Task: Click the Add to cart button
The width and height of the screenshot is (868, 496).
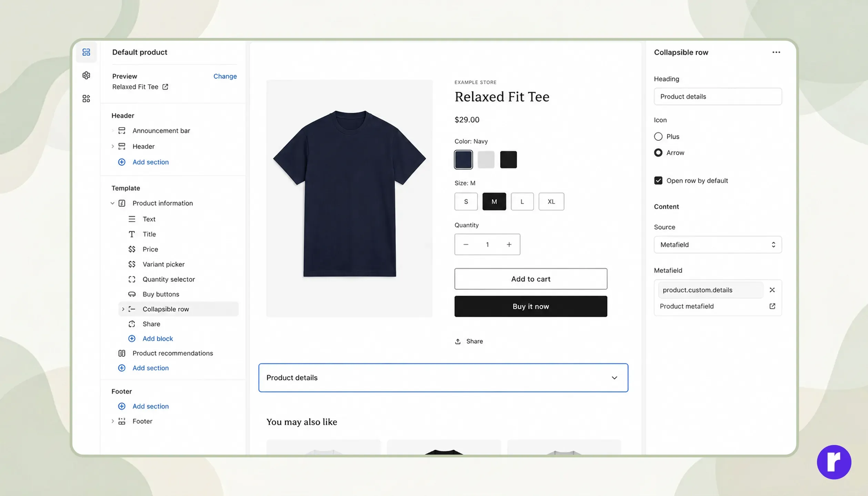Action: 531,279
